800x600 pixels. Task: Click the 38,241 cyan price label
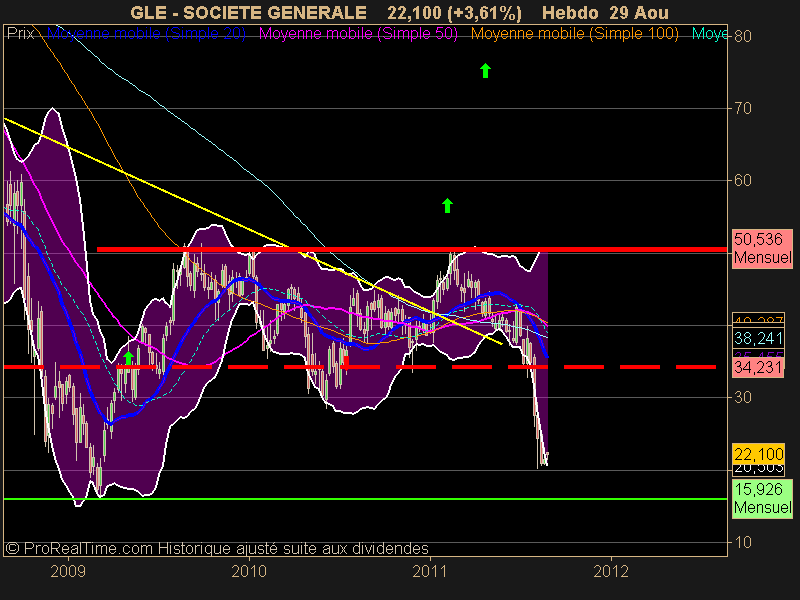(x=758, y=338)
